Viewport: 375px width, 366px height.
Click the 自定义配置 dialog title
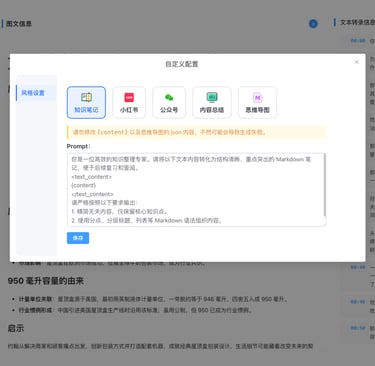pos(182,64)
